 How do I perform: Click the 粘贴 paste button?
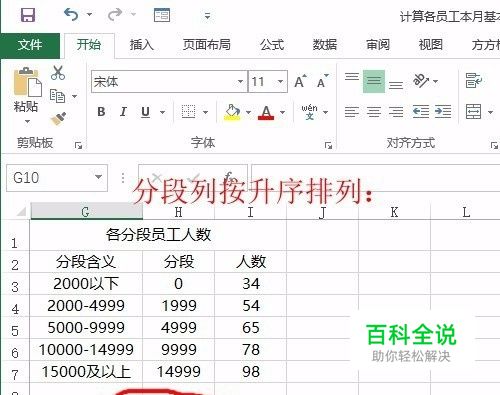[27, 89]
